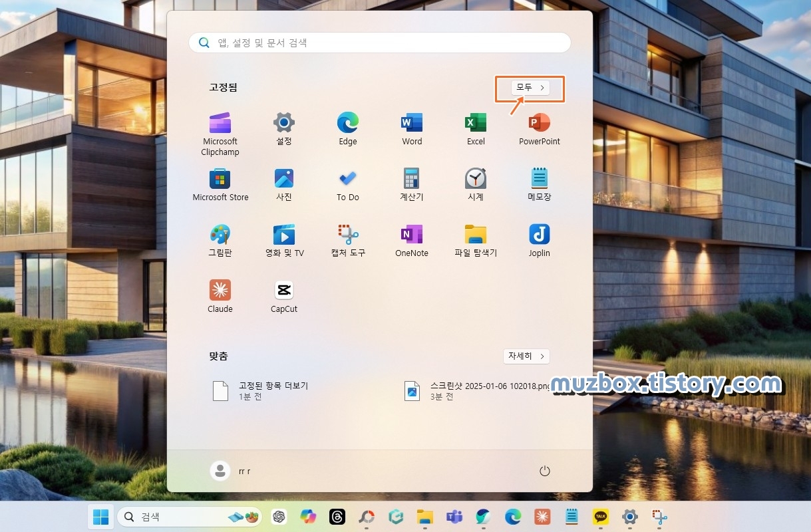The height and width of the screenshot is (532, 811).
Task: Launch Microsoft Store
Action: (220, 178)
